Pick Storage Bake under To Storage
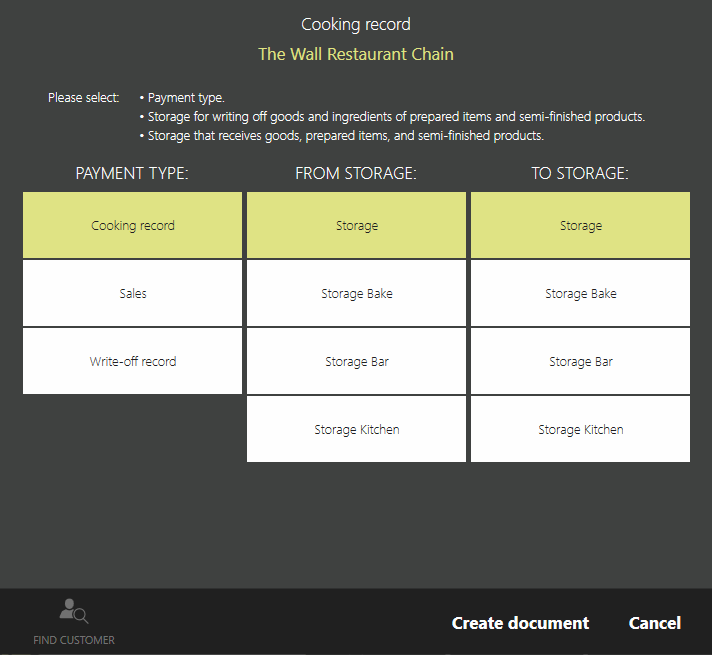Image resolution: width=712 pixels, height=655 pixels. coord(580,294)
